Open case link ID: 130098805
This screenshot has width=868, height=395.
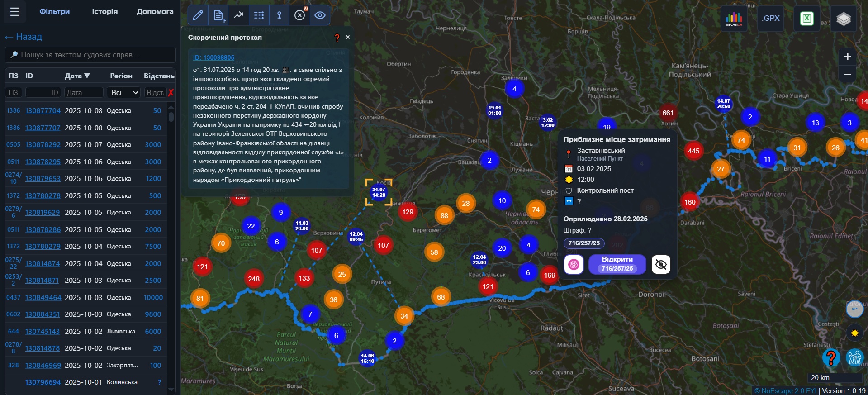click(213, 57)
